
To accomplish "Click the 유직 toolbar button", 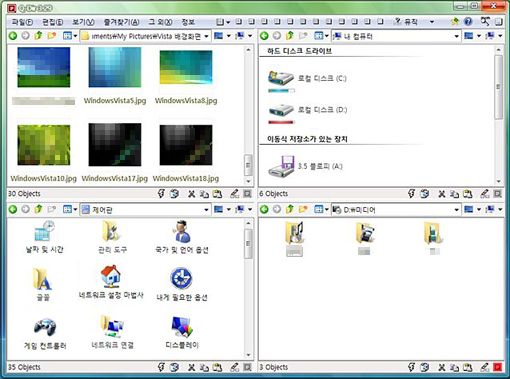I will 406,22.
